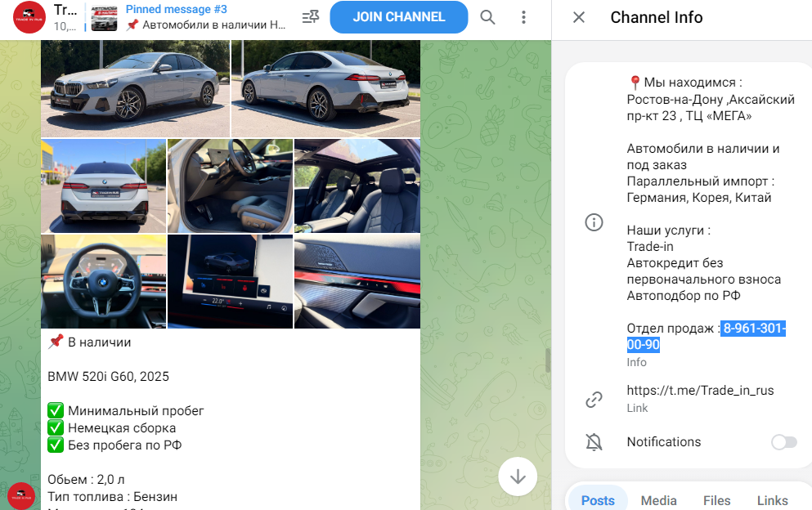The width and height of the screenshot is (812, 510).
Task: Switch to the Files tab
Action: [x=716, y=500]
